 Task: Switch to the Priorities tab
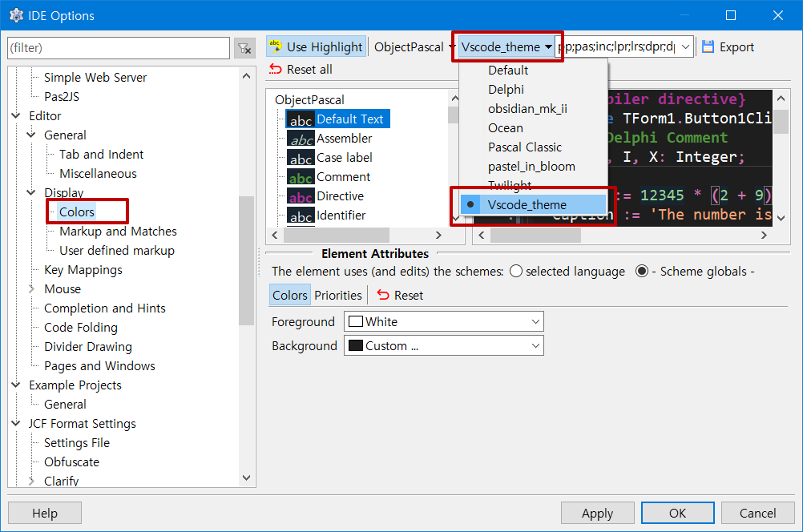(338, 295)
